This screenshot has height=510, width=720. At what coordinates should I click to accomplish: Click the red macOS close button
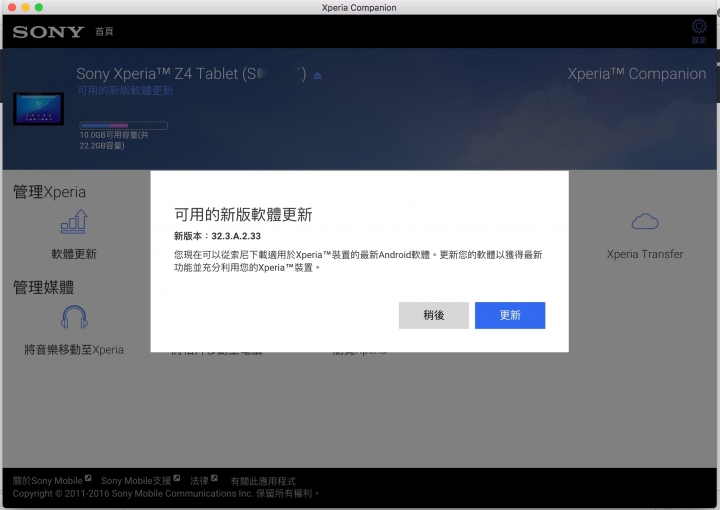point(12,7)
